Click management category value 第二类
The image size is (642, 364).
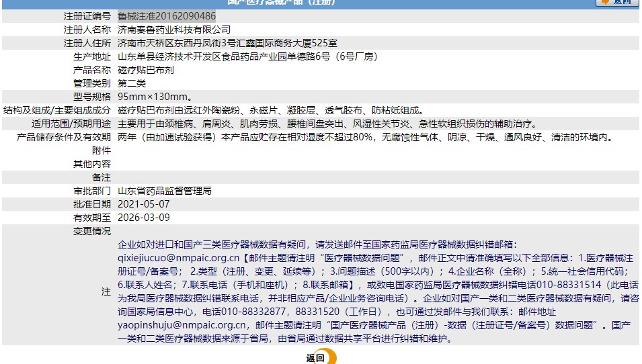[132, 83]
